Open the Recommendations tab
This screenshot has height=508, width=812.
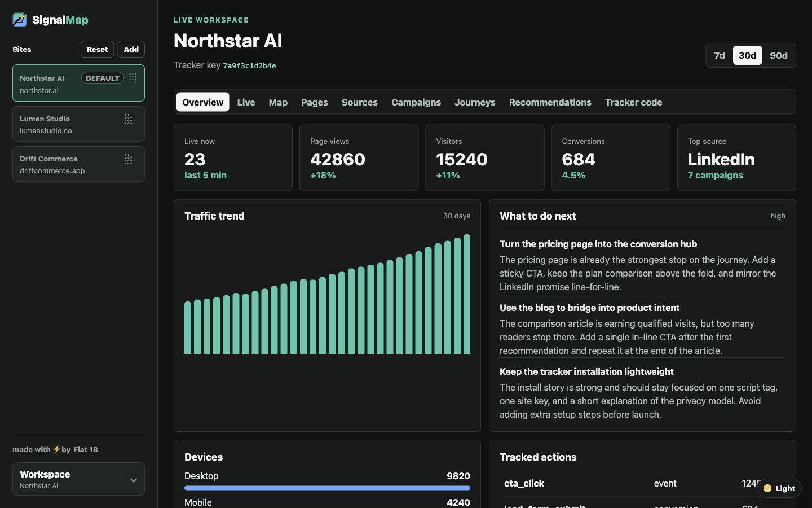(x=550, y=102)
